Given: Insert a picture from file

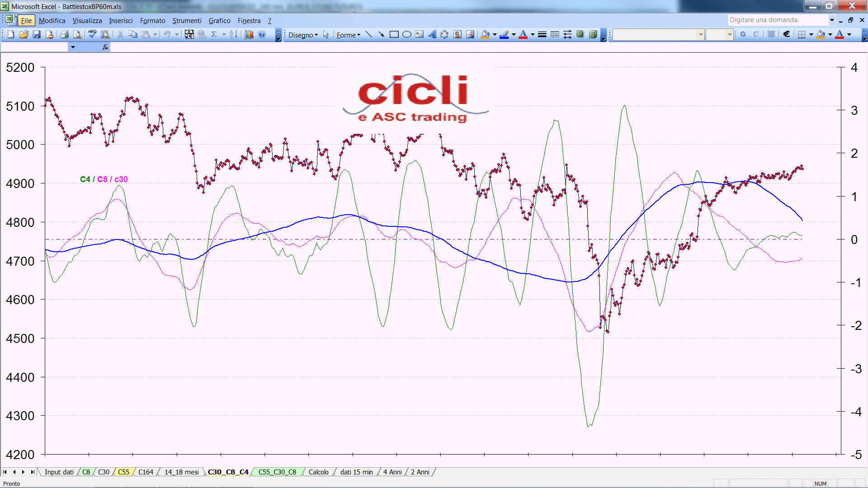Looking at the screenshot, I should [x=470, y=34].
